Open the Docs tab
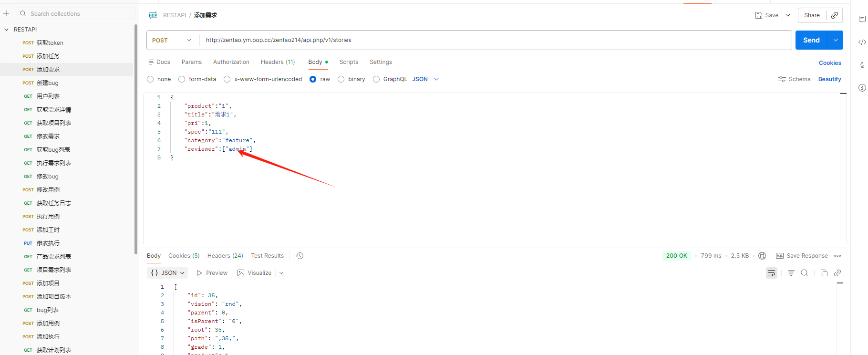This screenshot has height=355, width=868. (x=159, y=62)
